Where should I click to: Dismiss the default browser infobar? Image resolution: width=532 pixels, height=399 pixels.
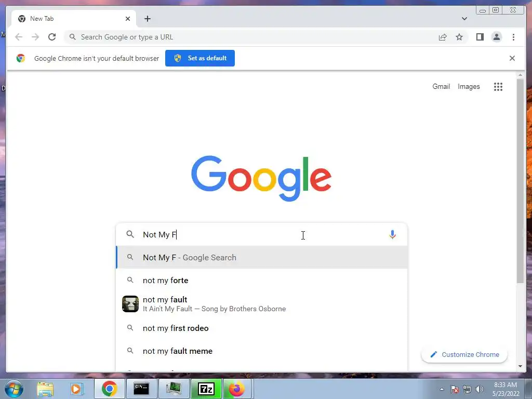click(x=512, y=58)
